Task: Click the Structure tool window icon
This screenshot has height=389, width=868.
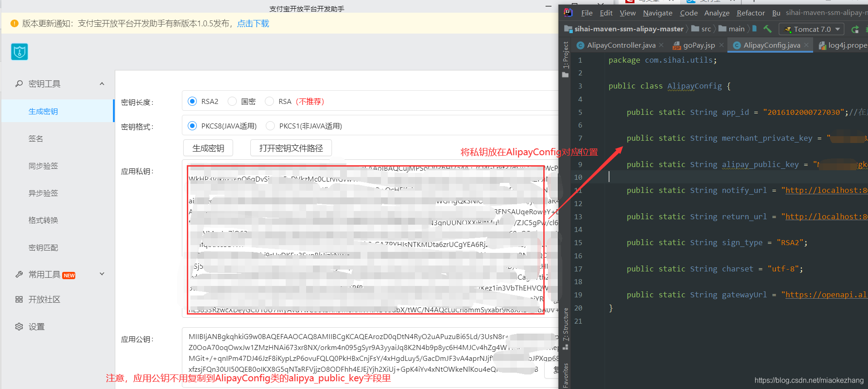Action: tap(566, 347)
